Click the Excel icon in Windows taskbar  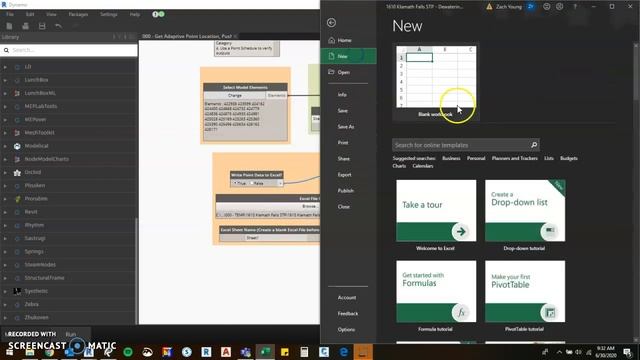point(265,352)
